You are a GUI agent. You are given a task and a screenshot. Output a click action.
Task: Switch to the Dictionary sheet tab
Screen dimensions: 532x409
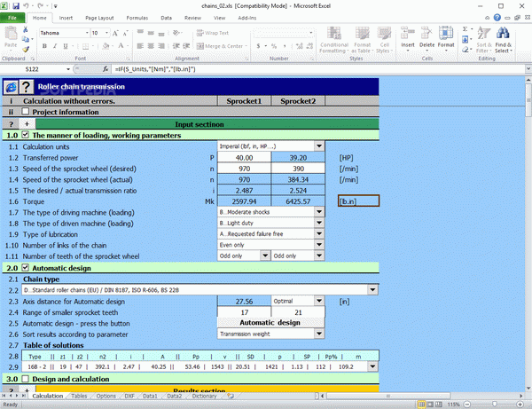pyautogui.click(x=204, y=396)
